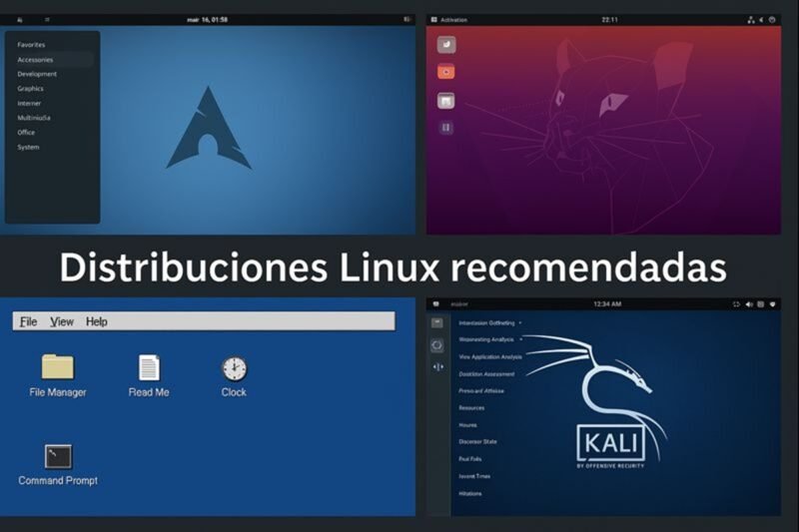Click the circular sidebar icon in Kali panel

(437, 345)
